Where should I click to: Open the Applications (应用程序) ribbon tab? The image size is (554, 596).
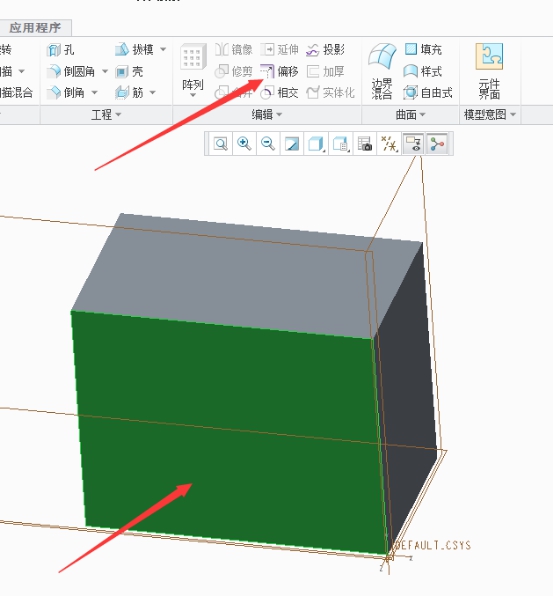[x=35, y=27]
